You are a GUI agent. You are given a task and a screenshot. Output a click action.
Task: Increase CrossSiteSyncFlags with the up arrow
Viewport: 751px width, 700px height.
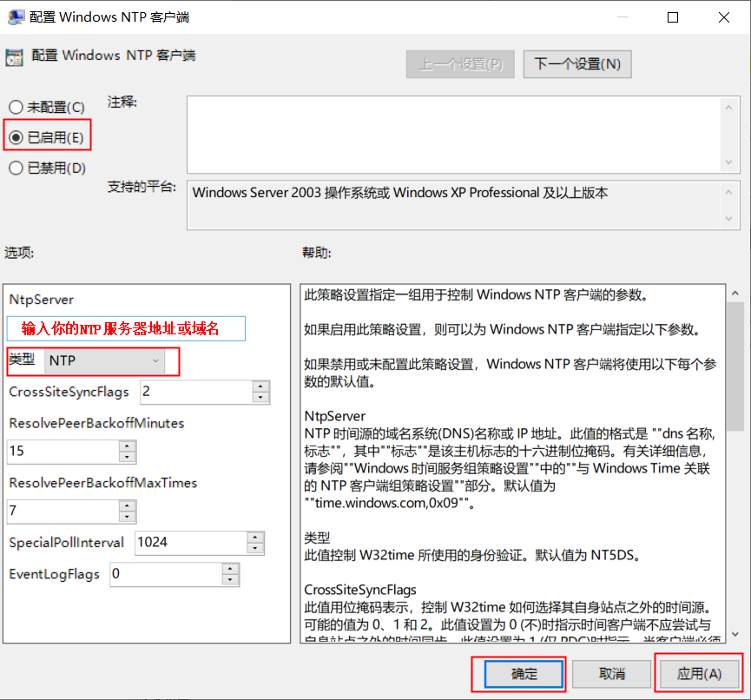point(261,387)
